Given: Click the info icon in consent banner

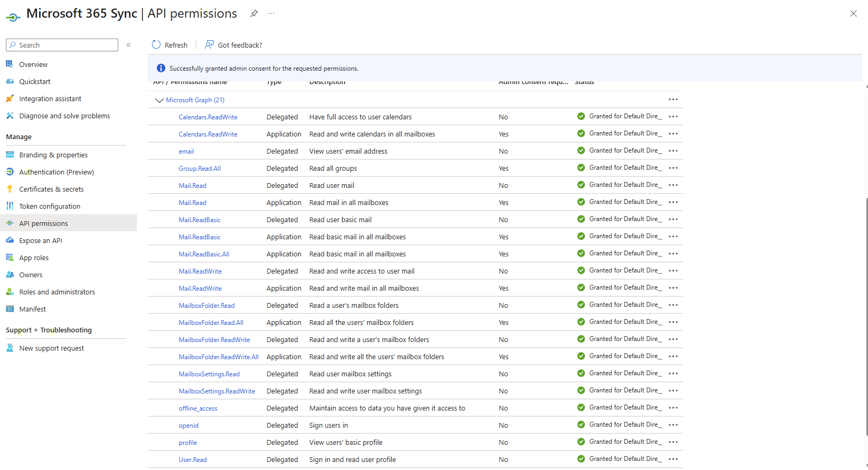Looking at the screenshot, I should point(161,68).
